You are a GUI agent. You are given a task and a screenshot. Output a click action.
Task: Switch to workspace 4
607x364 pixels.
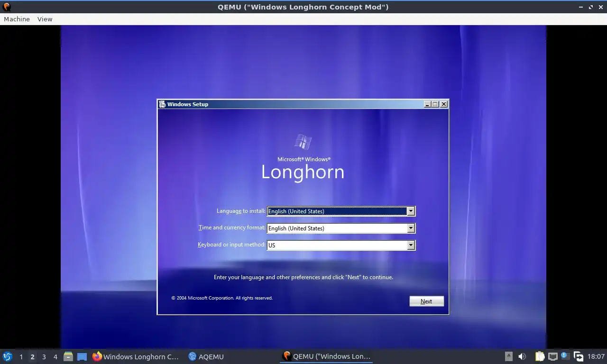coord(55,357)
